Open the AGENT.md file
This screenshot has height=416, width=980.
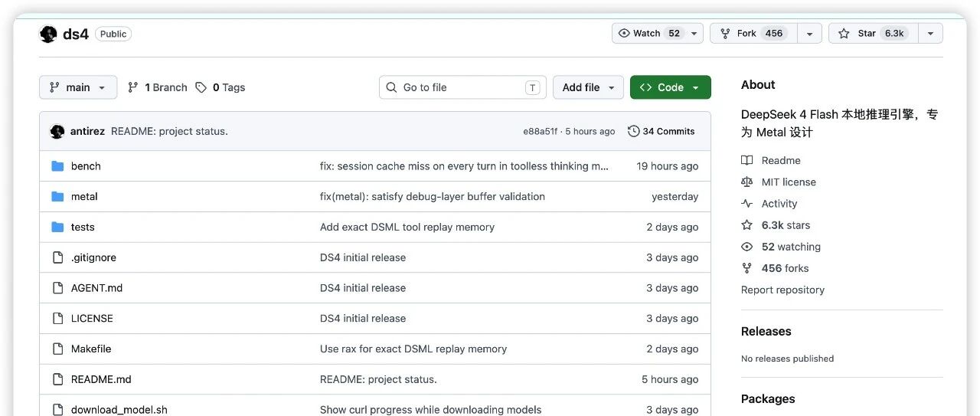(x=96, y=288)
